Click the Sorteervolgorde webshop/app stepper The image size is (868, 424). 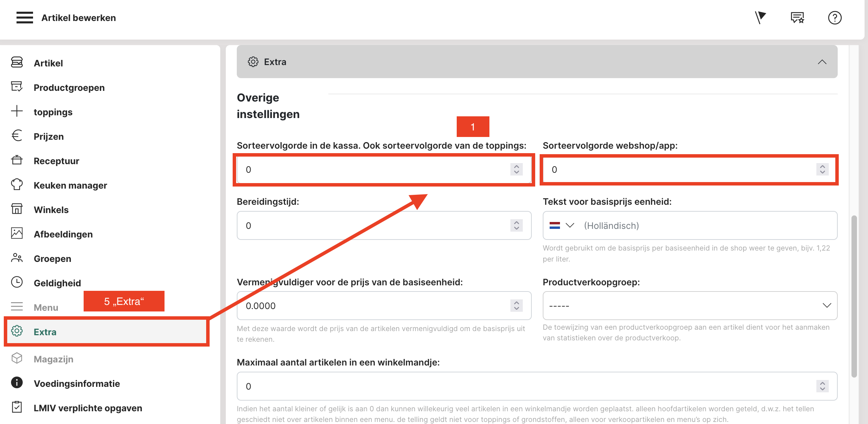(822, 169)
